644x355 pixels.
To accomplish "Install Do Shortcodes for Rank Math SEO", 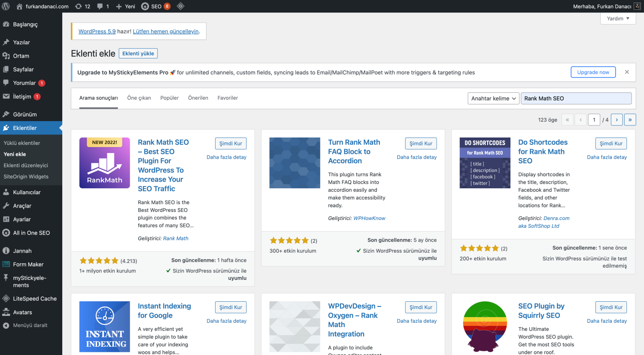I will 611,144.
